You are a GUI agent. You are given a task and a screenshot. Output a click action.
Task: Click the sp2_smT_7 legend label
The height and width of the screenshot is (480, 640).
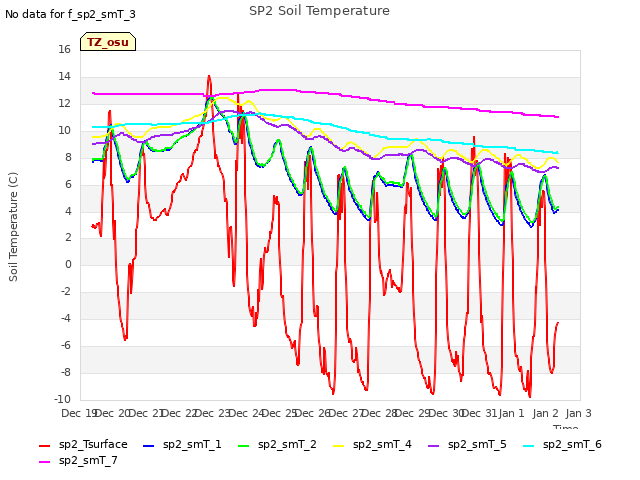88,460
